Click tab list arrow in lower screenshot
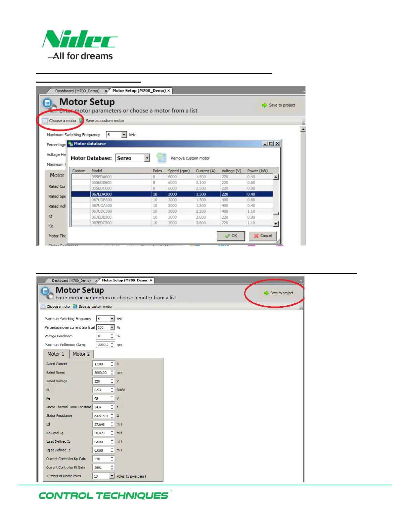411x532 pixels. (301, 280)
